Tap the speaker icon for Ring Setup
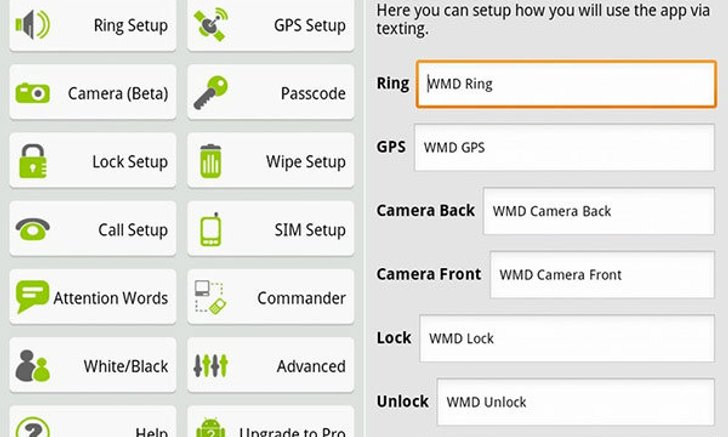This screenshot has width=728, height=437. pos(32,24)
